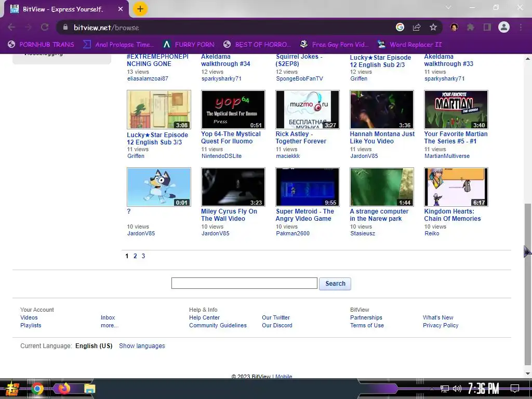This screenshot has height=399, width=532.
Task: Open the Super Metroid video thumbnail
Action: pyautogui.click(x=308, y=187)
